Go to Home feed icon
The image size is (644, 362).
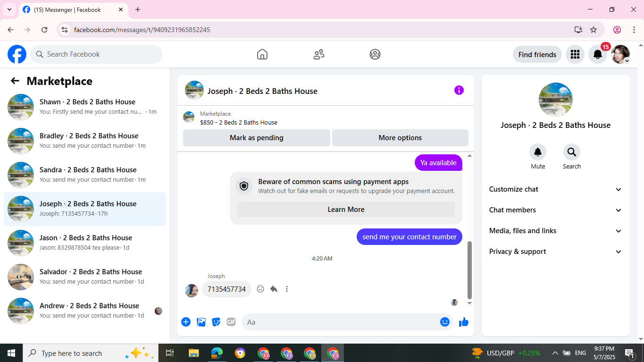[x=262, y=54]
